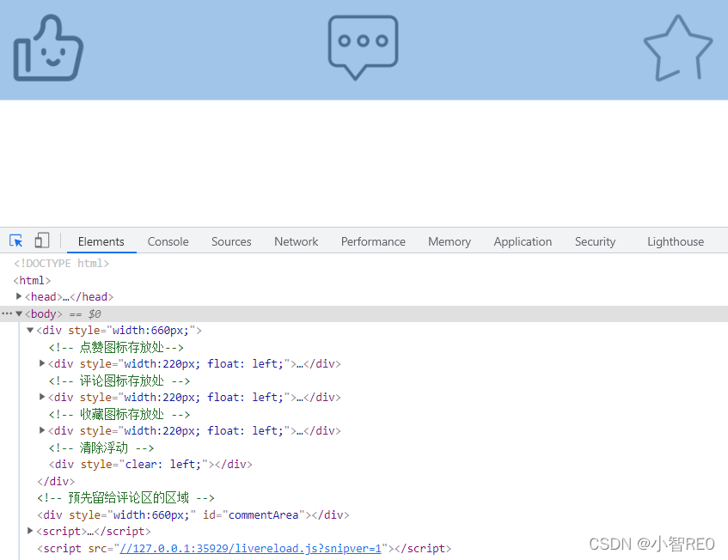Select the clear: left div row
The image size is (728, 560).
point(150,465)
